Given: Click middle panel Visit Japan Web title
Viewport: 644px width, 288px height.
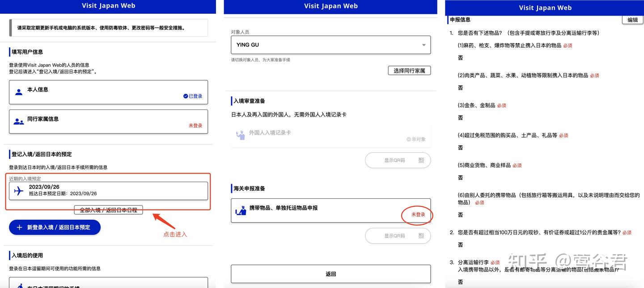Looking at the screenshot, I should [x=331, y=6].
